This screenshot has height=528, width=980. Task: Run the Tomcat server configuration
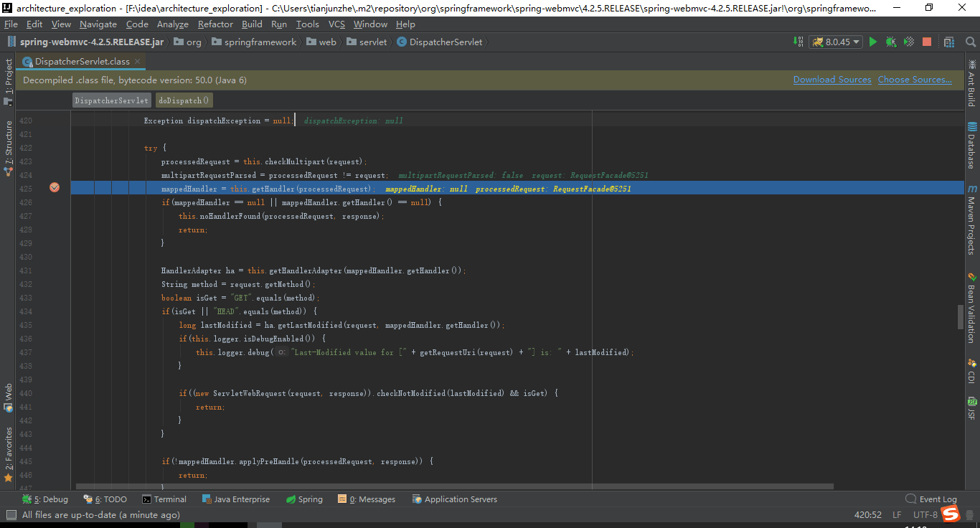(872, 42)
